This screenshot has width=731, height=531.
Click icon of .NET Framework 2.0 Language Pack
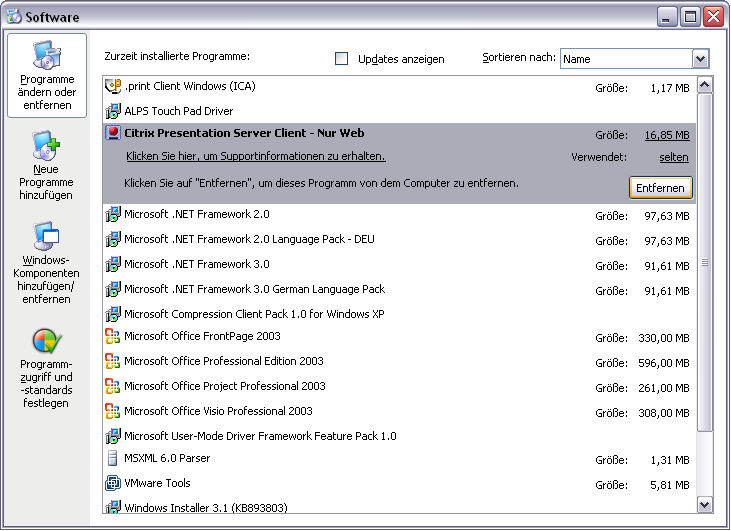(x=113, y=239)
